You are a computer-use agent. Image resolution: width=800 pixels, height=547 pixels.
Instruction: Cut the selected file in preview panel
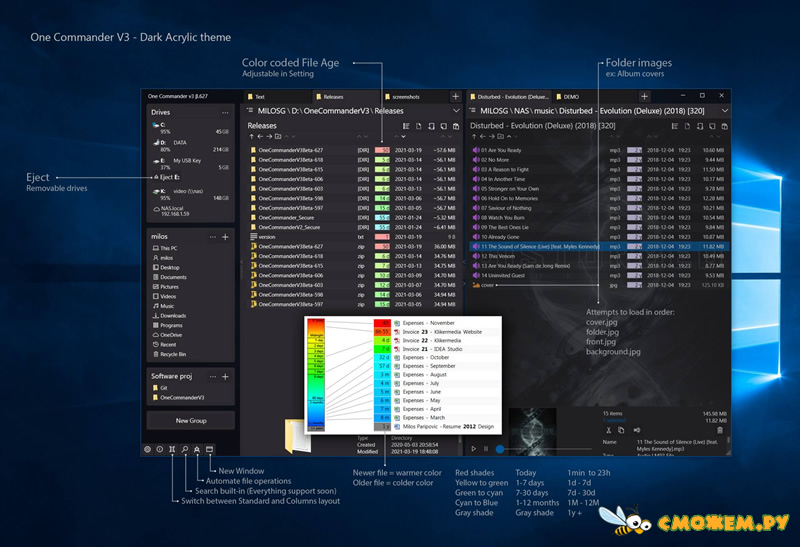click(x=608, y=430)
